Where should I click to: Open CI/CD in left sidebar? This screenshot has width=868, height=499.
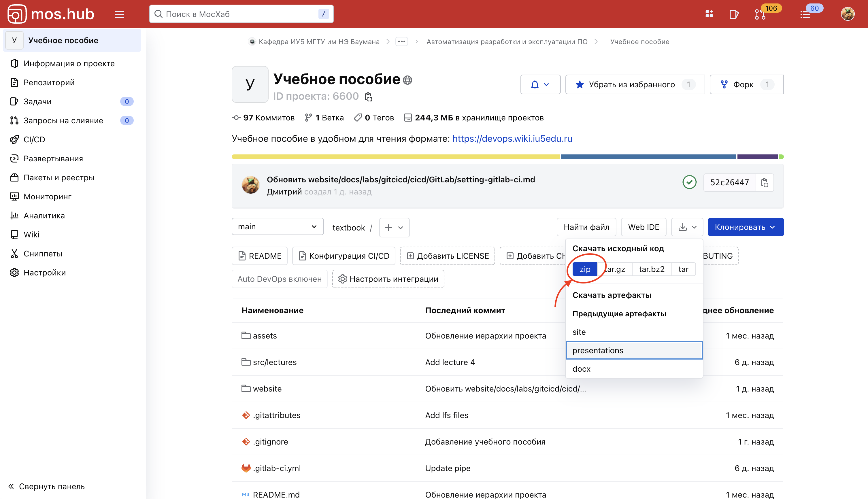(34, 139)
